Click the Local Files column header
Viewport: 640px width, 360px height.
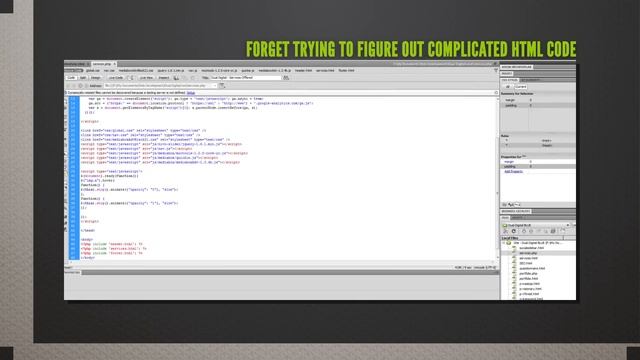pyautogui.click(x=532, y=238)
